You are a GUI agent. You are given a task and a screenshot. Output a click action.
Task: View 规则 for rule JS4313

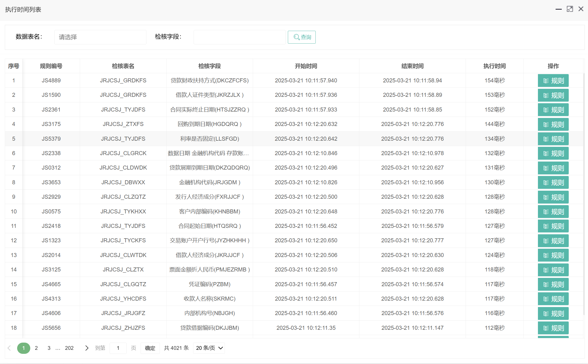pyautogui.click(x=553, y=299)
